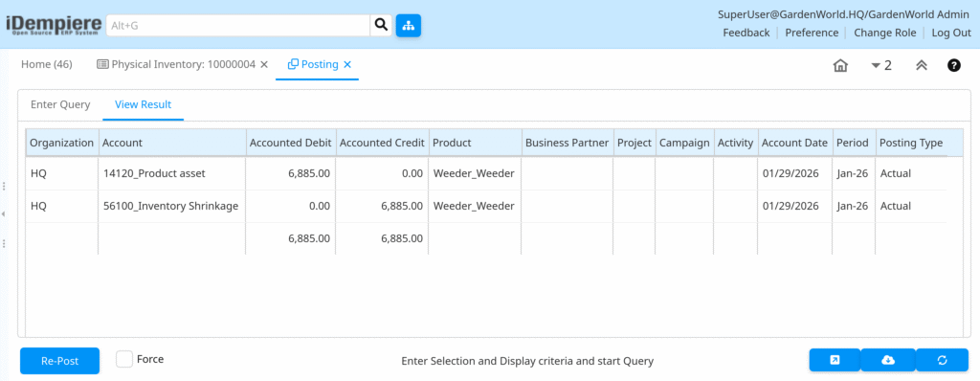Click the Product column header

click(x=475, y=143)
